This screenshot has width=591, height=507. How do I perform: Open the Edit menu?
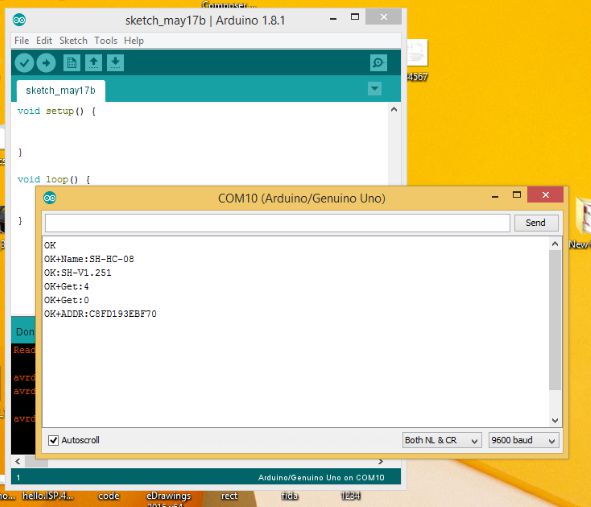(44, 40)
